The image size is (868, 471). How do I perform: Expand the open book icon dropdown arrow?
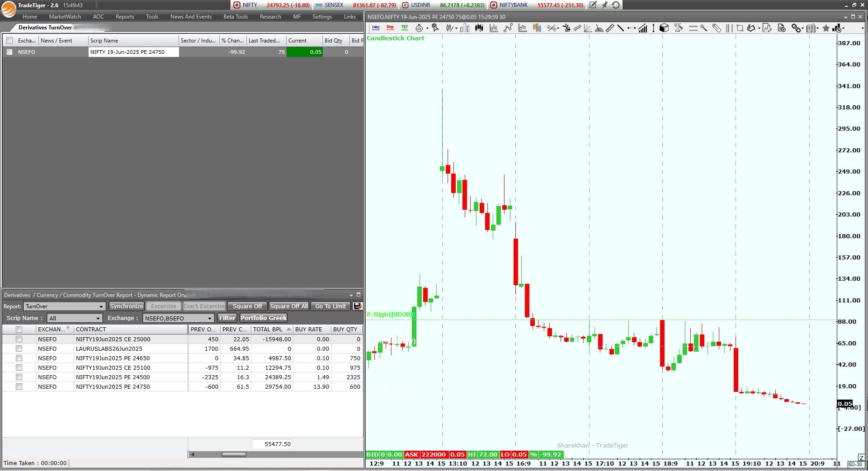[x=817, y=28]
